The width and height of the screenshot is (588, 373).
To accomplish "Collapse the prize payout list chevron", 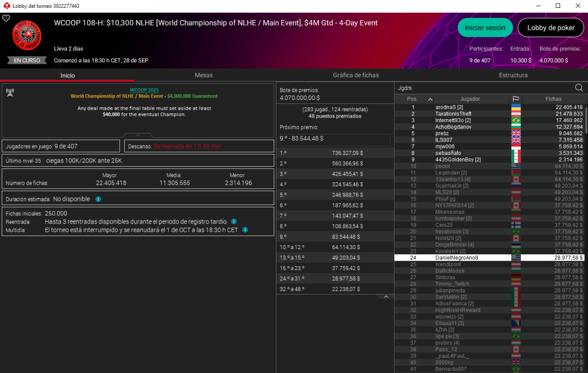I will point(386,297).
